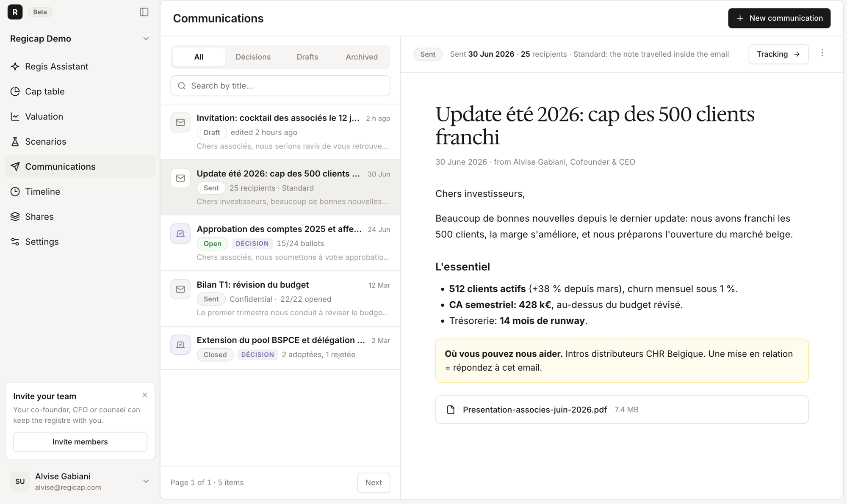Expand the Regicap Demo workspace switcher

(x=146, y=39)
